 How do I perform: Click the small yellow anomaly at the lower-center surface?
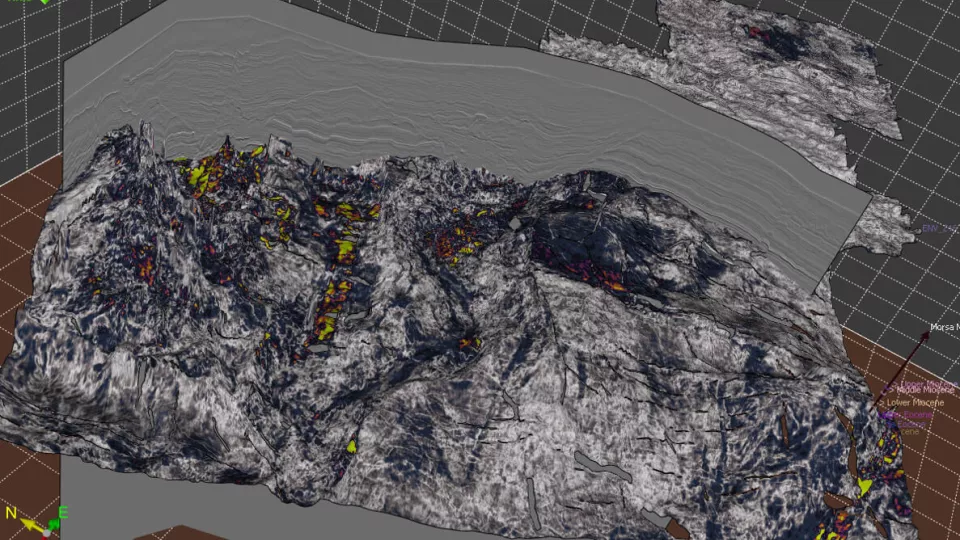352,447
